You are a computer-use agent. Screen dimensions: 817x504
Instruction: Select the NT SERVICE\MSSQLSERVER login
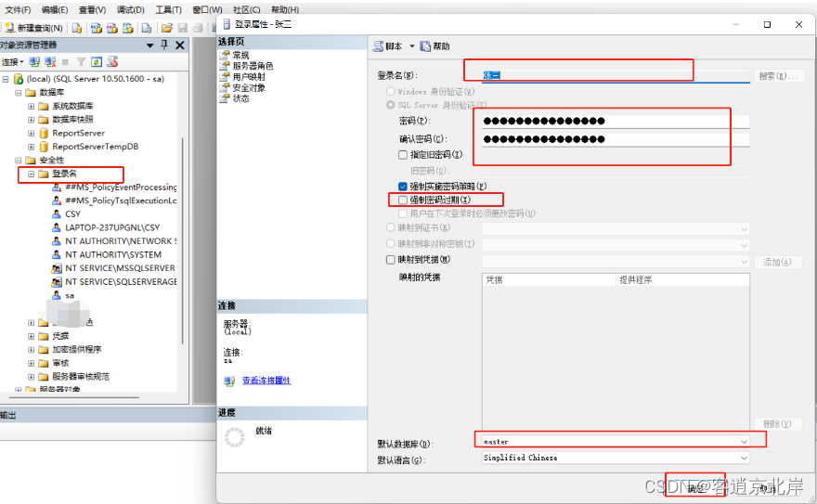pyautogui.click(x=120, y=268)
